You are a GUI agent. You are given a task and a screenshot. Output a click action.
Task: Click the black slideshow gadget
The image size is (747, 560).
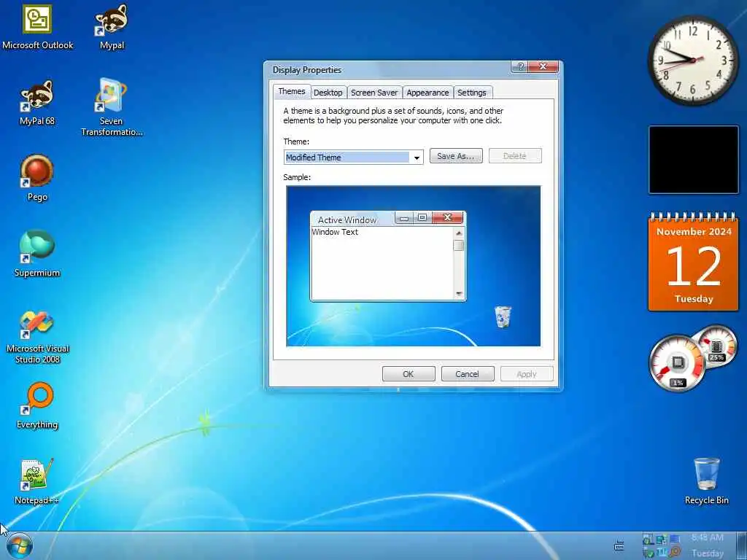point(694,160)
